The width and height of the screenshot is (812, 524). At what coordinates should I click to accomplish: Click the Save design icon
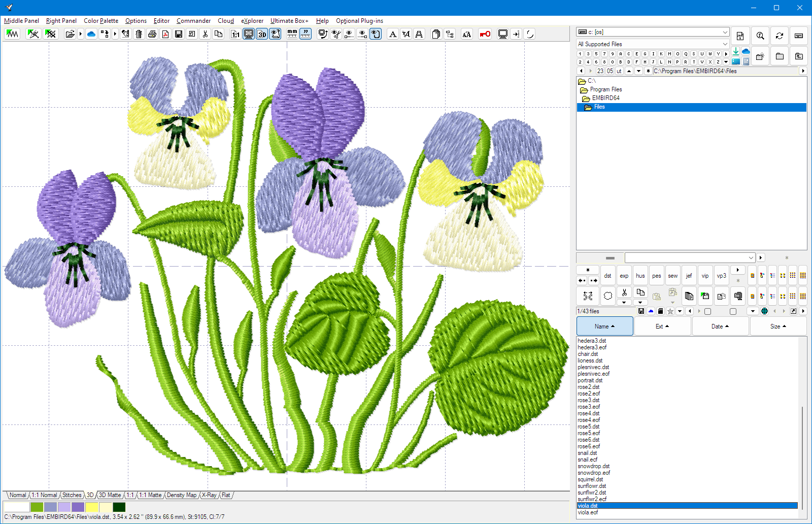pyautogui.click(x=178, y=34)
